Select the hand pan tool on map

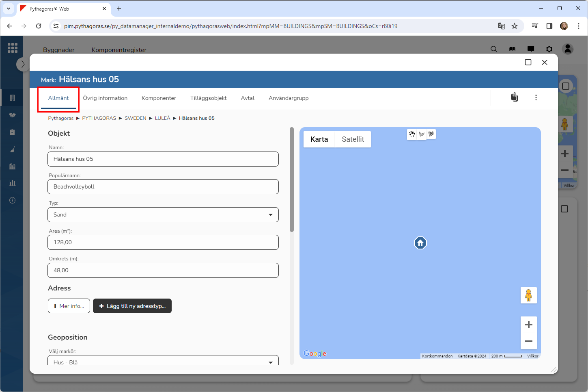pyautogui.click(x=412, y=134)
